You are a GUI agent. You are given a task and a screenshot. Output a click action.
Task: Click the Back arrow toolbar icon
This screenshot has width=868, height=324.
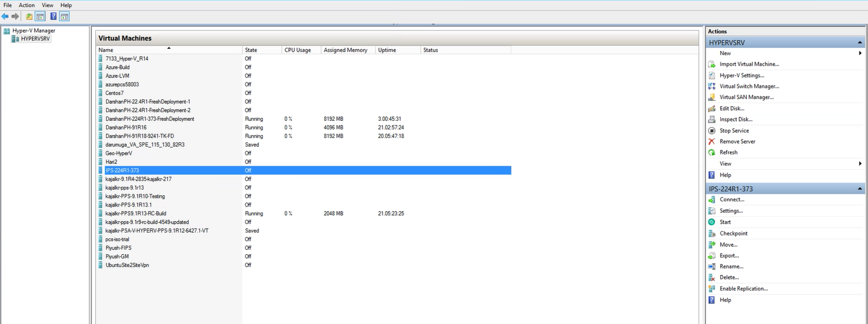pos(5,16)
